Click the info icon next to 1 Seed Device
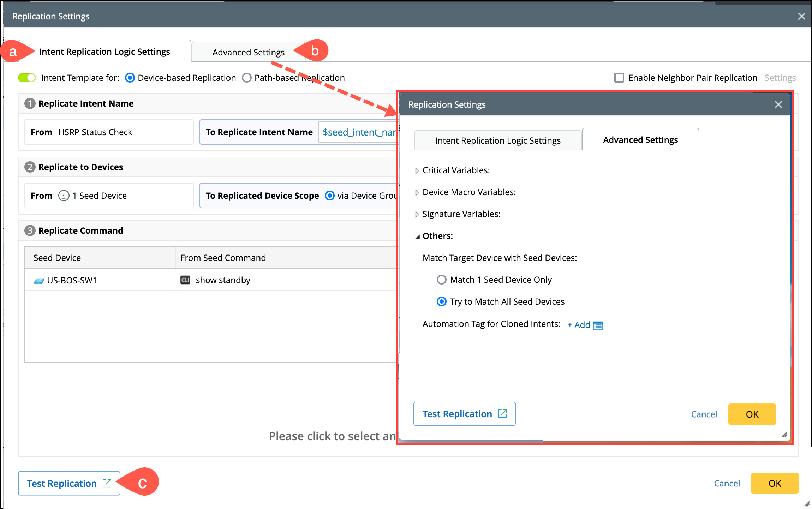The width and height of the screenshot is (812, 509). (x=64, y=196)
